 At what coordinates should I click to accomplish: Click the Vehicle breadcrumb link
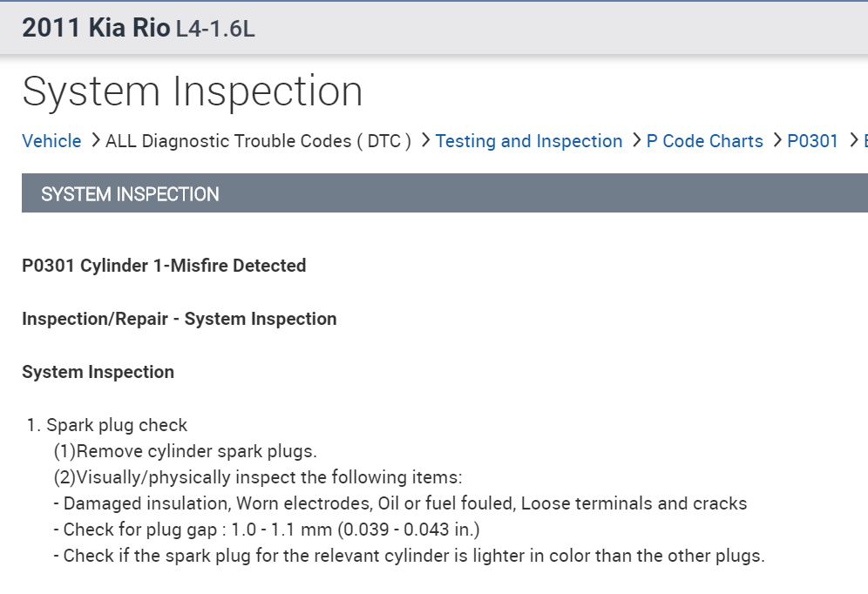(51, 141)
